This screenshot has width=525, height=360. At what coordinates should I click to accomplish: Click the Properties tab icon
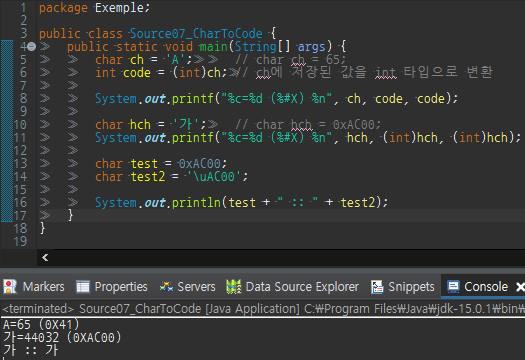click(x=83, y=287)
